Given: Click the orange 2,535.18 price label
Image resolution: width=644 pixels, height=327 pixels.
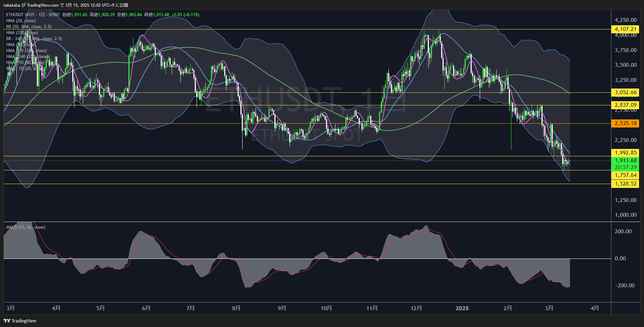Looking at the screenshot, I should click(x=625, y=123).
